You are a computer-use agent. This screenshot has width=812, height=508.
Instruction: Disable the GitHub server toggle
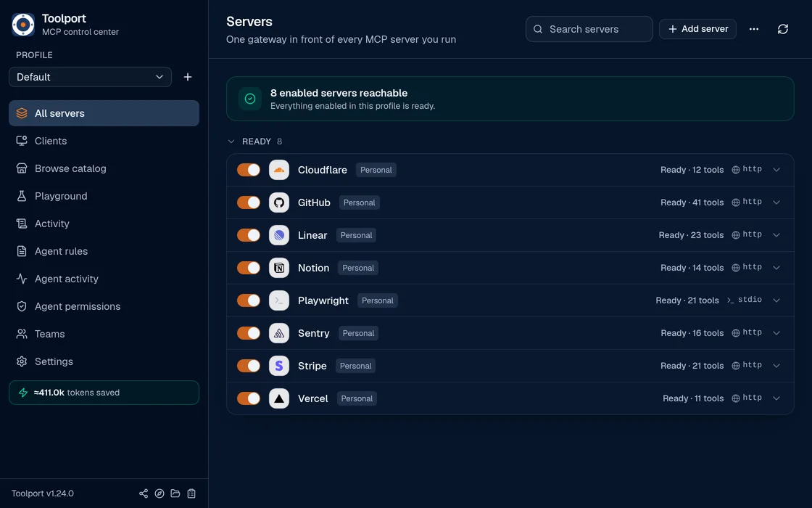point(249,202)
